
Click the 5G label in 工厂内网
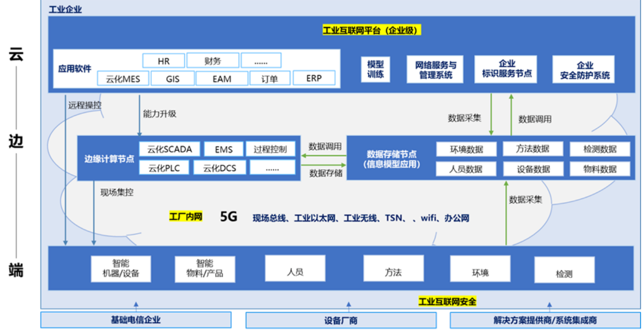[x=229, y=216]
